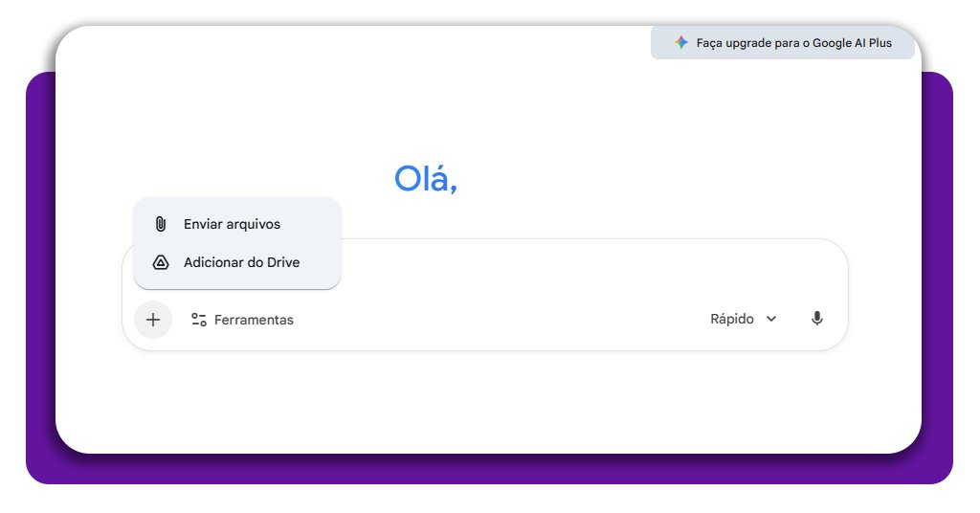The image size is (980, 513).
Task: Click the blue Olá, greeting text
Action: (426, 179)
